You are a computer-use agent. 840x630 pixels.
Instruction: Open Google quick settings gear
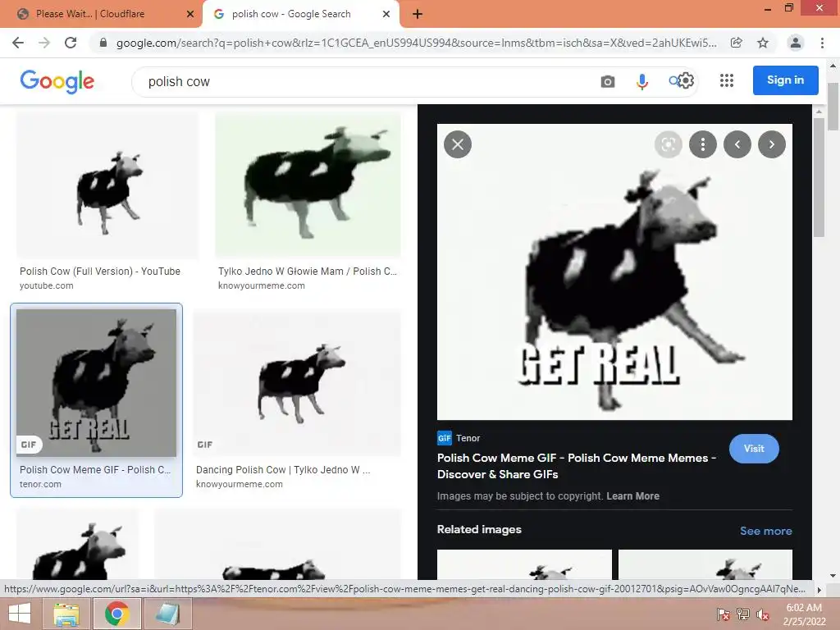tap(687, 81)
